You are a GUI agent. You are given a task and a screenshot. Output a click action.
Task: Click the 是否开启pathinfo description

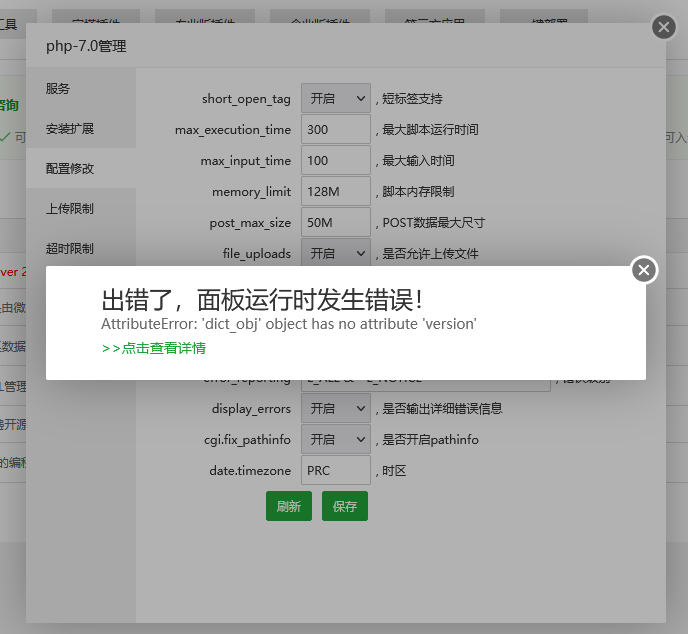click(x=430, y=440)
